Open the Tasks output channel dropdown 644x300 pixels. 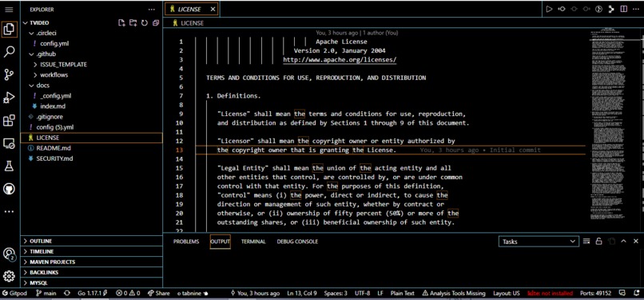click(x=539, y=242)
